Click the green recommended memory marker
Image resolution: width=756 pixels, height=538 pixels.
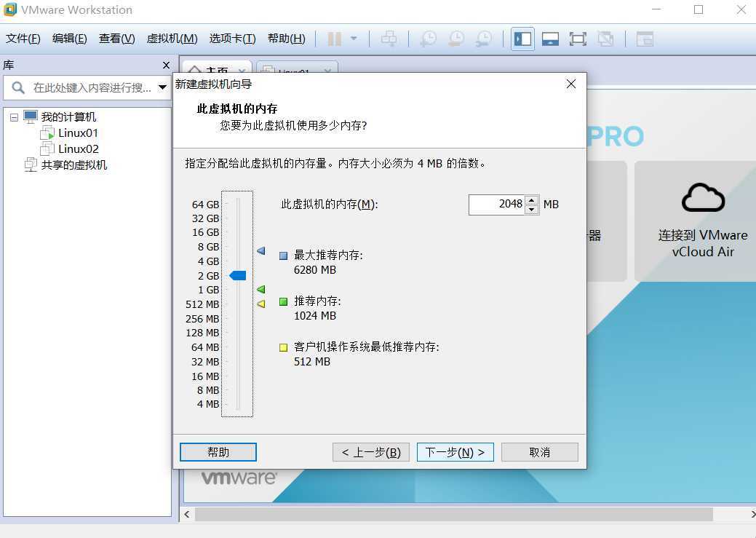260,290
